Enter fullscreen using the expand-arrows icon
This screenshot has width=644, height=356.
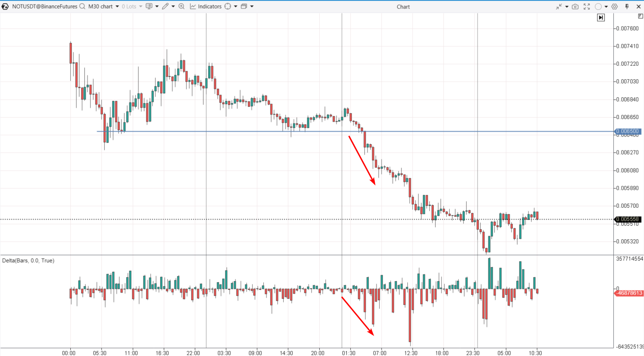pos(587,6)
